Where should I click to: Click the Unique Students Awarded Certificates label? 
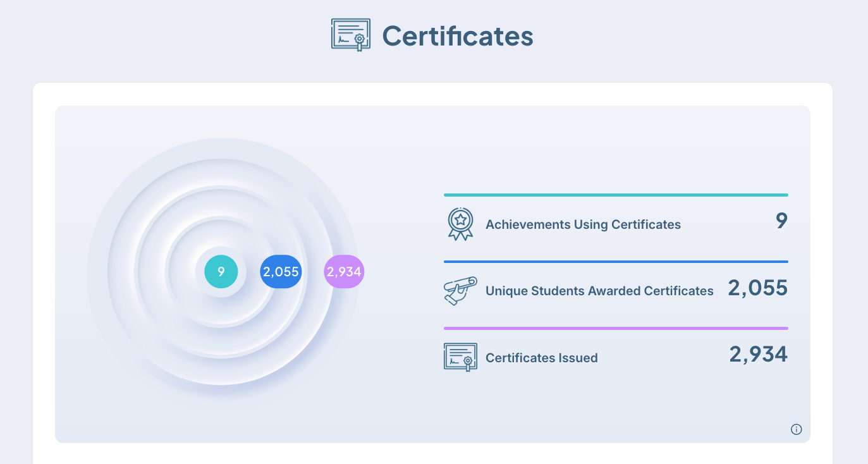(599, 291)
